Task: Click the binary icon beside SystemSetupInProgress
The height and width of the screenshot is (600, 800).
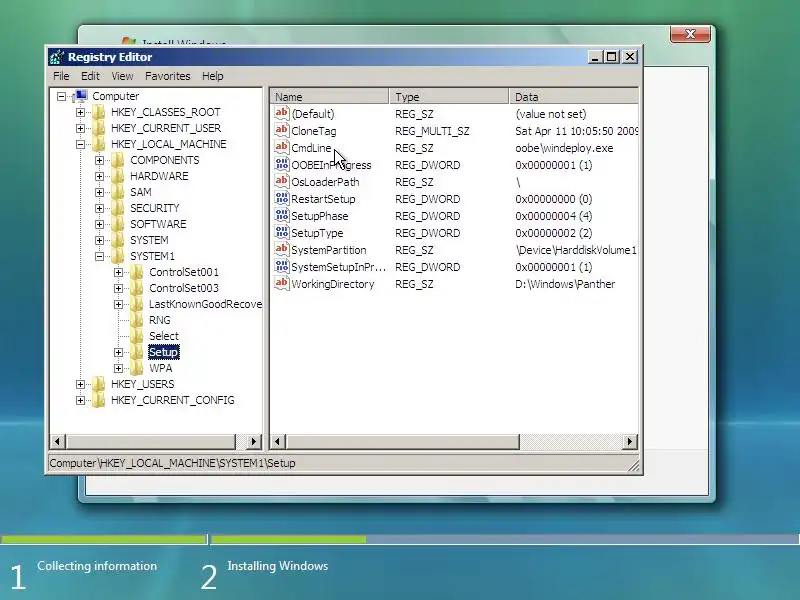Action: [282, 266]
